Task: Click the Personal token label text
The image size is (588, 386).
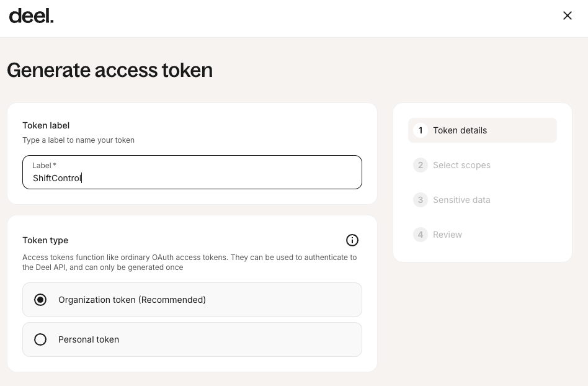Action: pos(89,339)
